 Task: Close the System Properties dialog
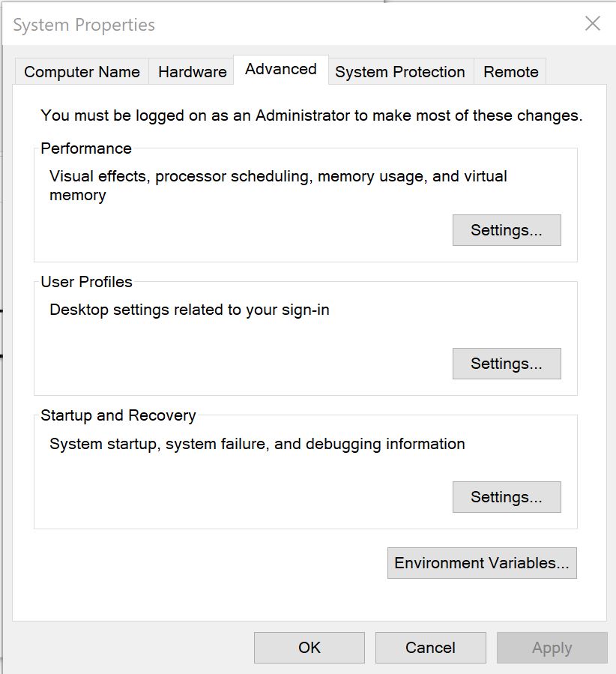[x=592, y=24]
